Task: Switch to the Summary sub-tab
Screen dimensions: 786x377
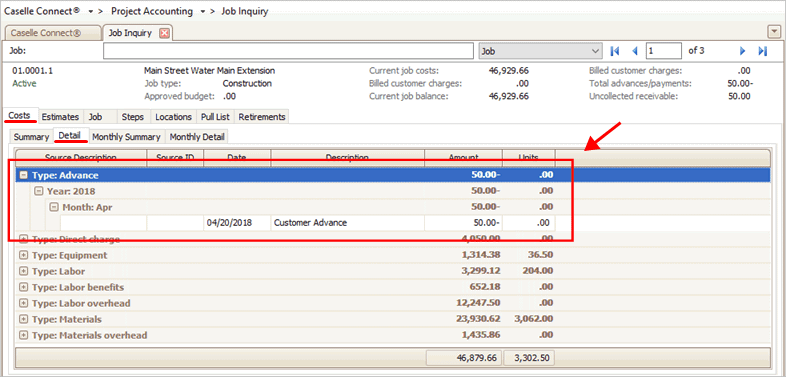Action: click(x=31, y=137)
